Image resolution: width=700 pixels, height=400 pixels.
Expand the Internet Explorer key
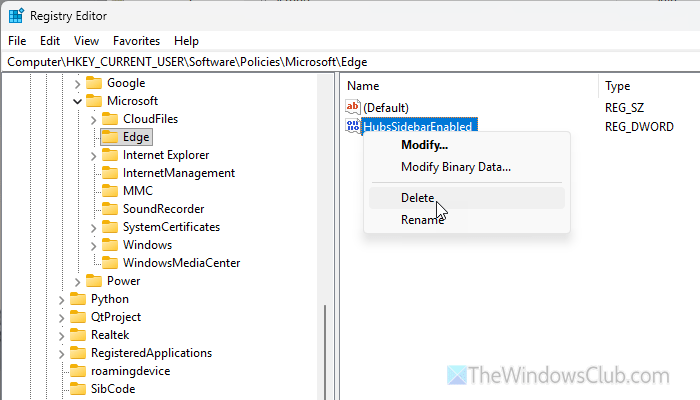[x=93, y=156]
